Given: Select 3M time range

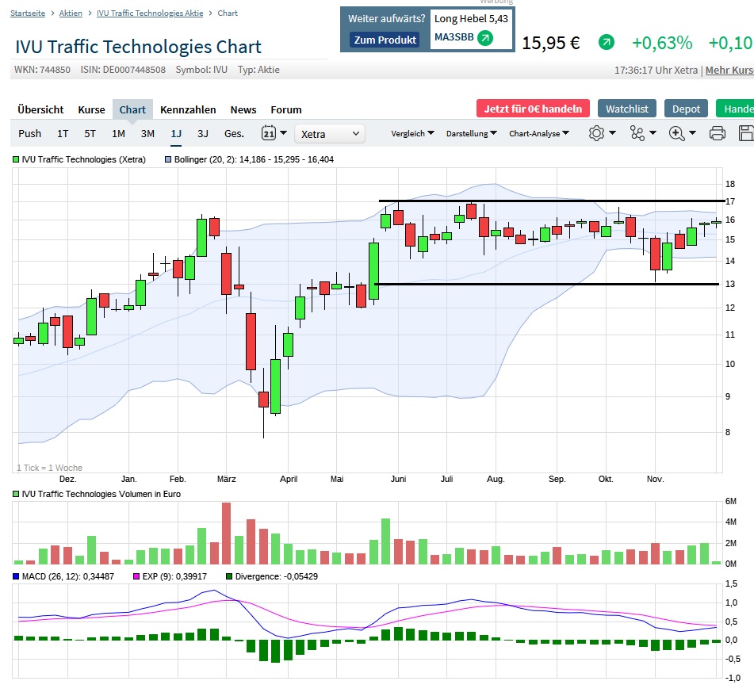Looking at the screenshot, I should 147,134.
